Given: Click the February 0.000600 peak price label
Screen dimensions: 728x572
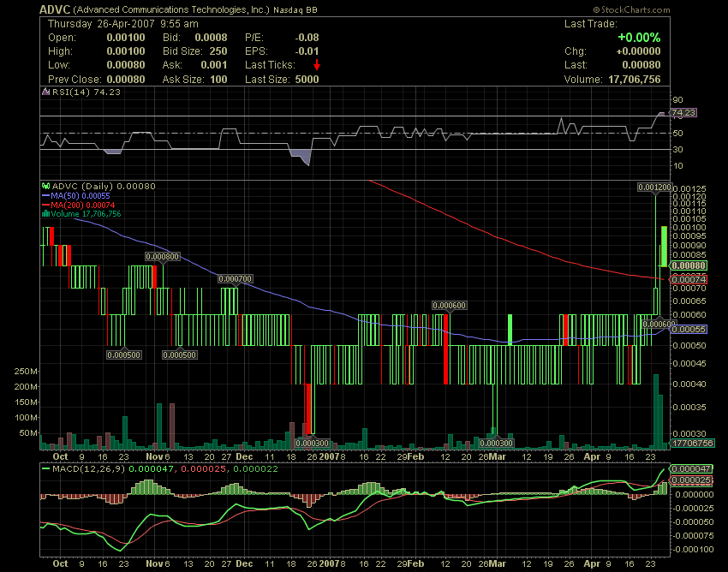Looking at the screenshot, I should (x=449, y=306).
